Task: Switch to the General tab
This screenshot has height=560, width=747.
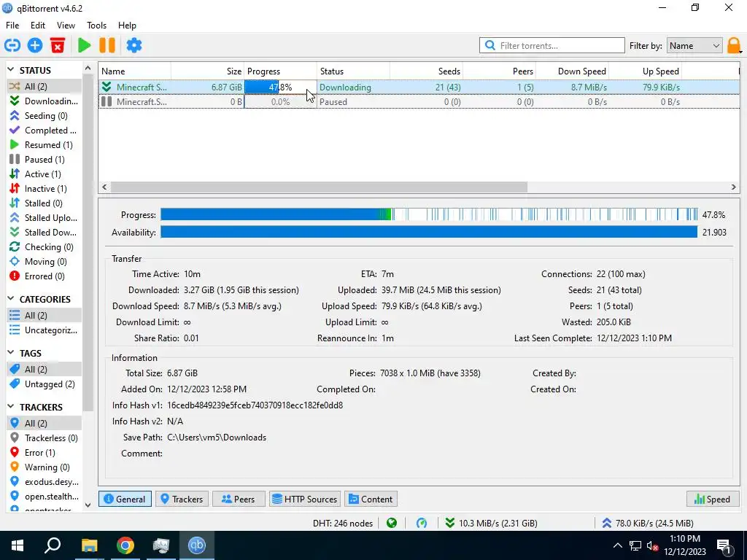Action: (x=125, y=499)
